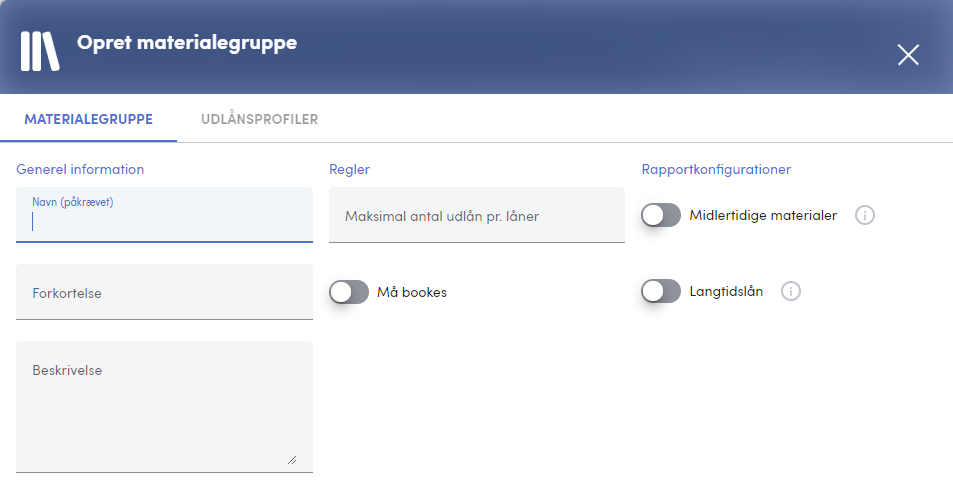
Task: Select the Maksimal antal udlån pr. låner field
Action: click(x=476, y=215)
